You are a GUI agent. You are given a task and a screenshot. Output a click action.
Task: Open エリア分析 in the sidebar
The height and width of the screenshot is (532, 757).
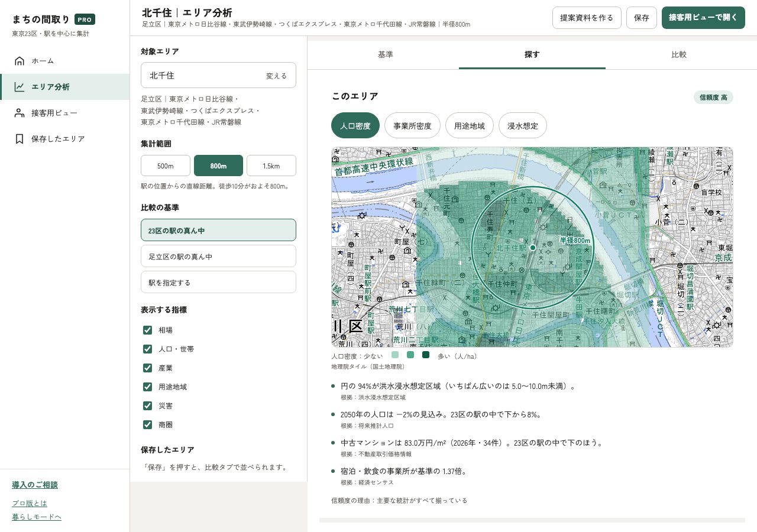point(64,87)
